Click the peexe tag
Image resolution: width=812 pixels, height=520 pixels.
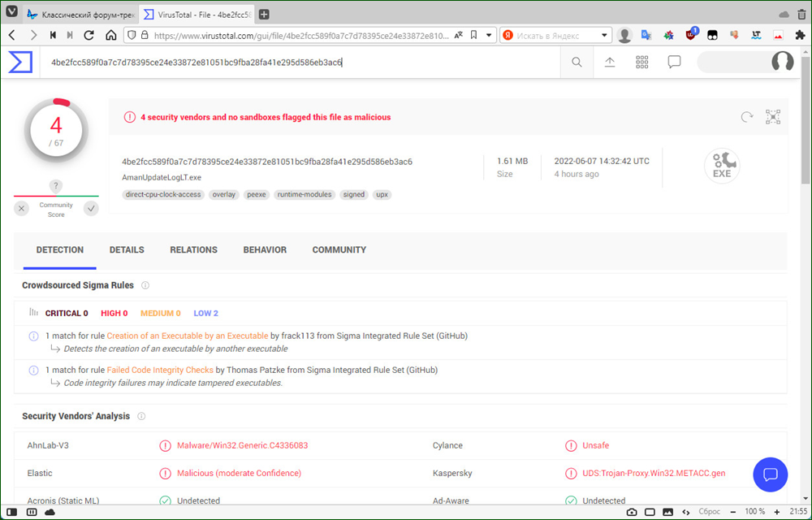[257, 195]
